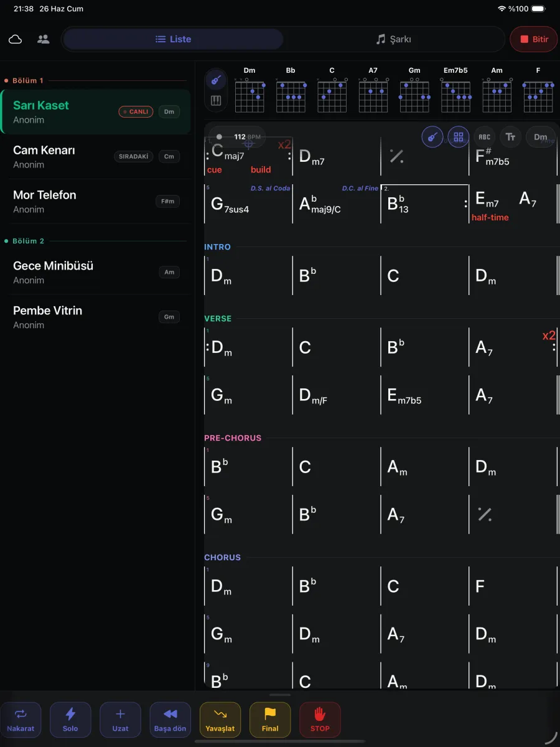
Task: Click the Cm key badge on Cam Kenarı
Action: 169,157
